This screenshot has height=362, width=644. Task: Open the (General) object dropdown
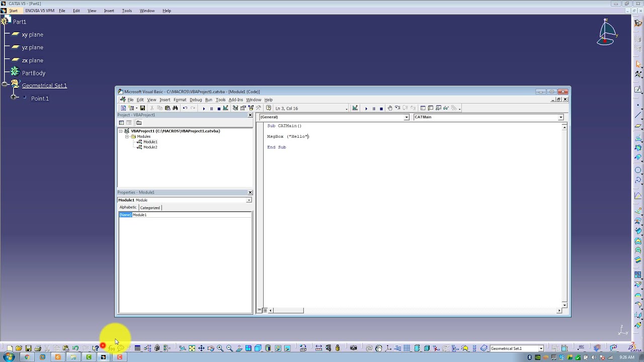click(x=407, y=117)
